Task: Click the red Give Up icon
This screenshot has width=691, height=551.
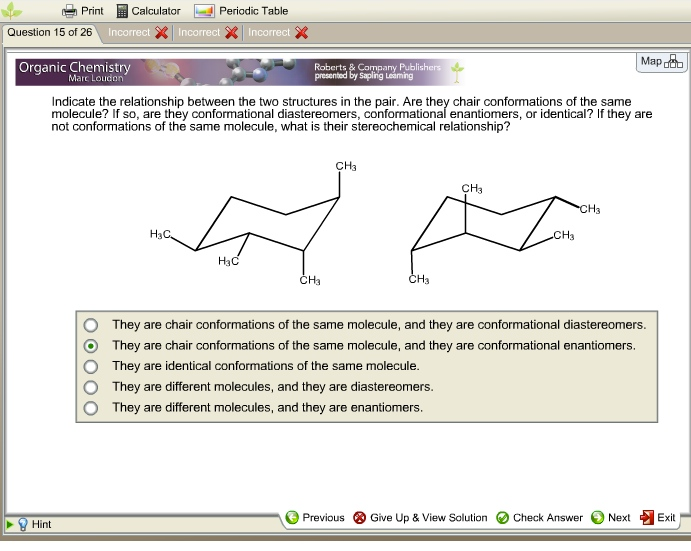Action: [360, 517]
